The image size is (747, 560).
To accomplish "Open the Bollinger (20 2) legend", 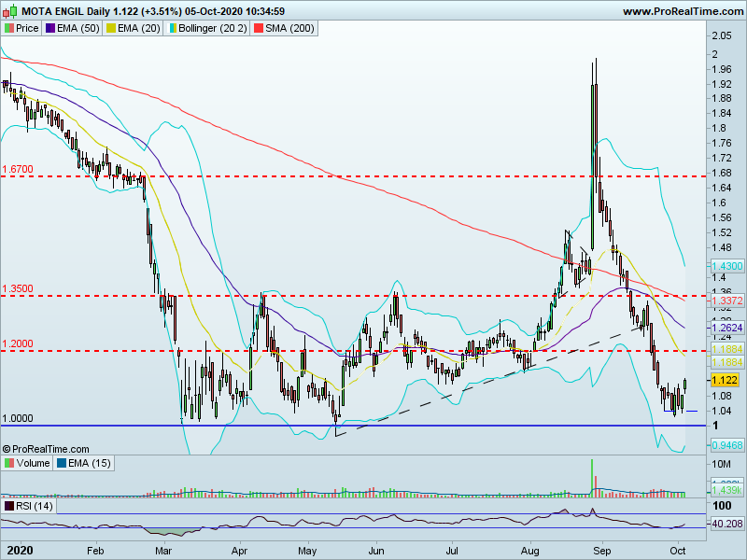I will point(207,29).
